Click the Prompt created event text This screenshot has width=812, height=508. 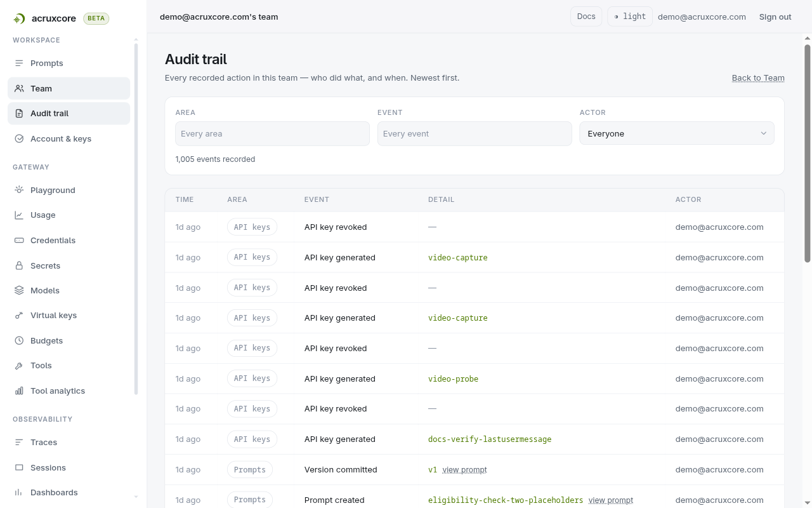pos(334,500)
